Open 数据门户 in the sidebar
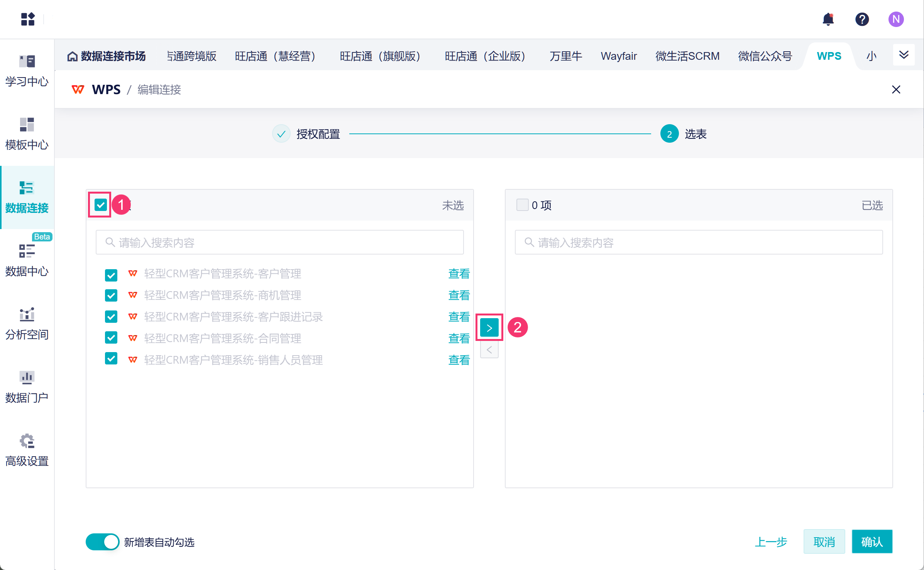924x570 pixels. tap(27, 387)
